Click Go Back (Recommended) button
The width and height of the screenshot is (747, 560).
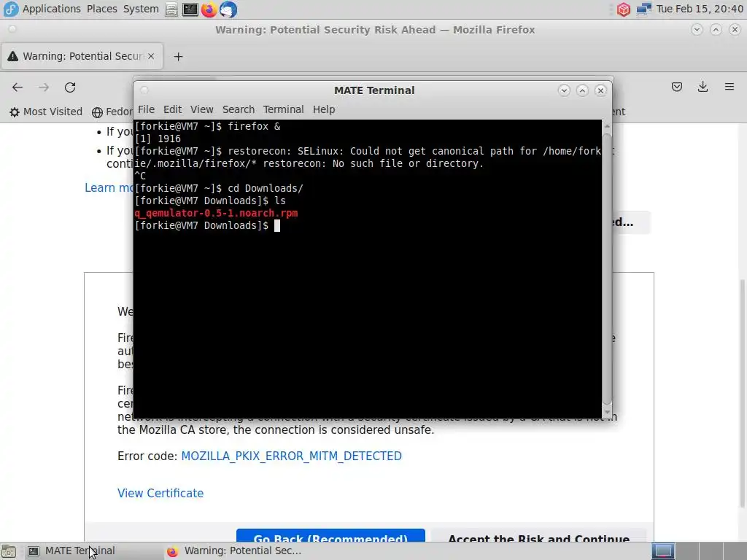click(330, 536)
